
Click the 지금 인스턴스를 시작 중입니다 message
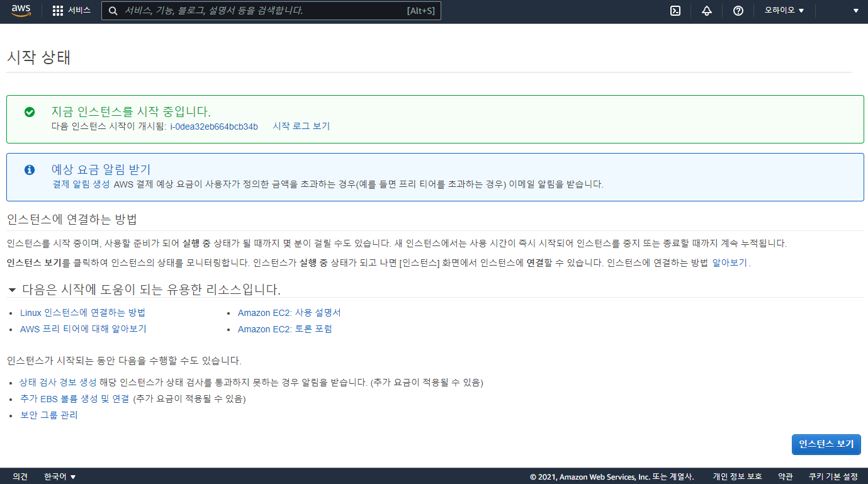click(x=131, y=112)
